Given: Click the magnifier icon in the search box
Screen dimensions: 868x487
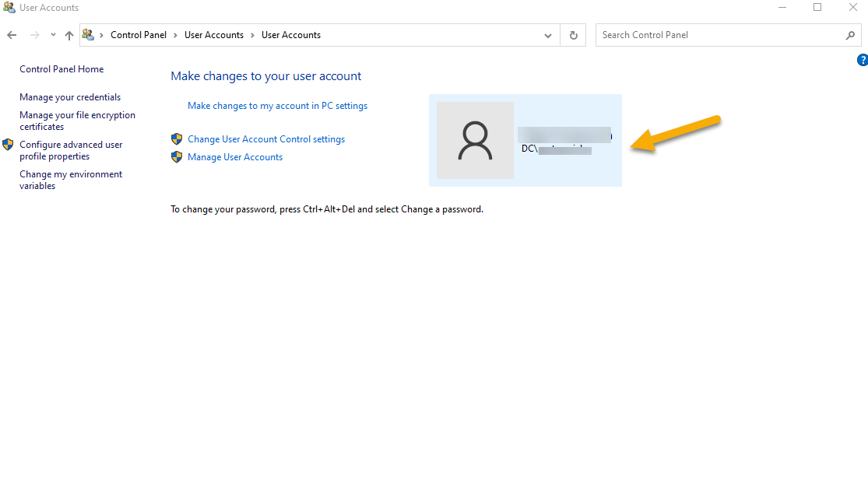Looking at the screenshot, I should pos(850,35).
